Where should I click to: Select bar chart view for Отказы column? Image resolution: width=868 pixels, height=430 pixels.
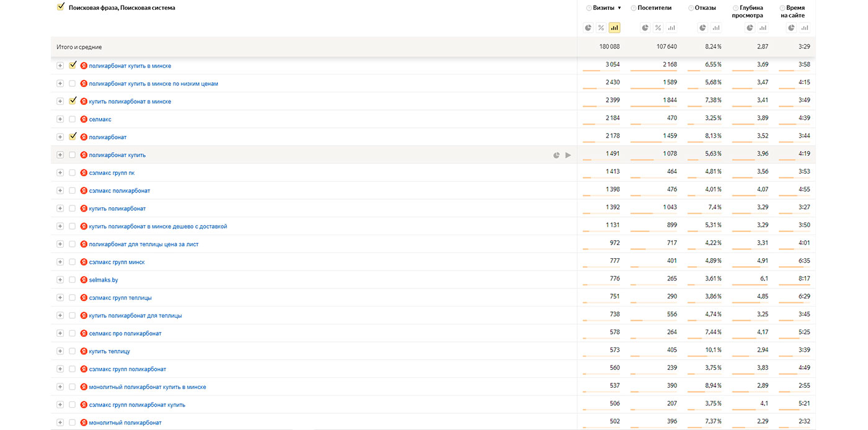(x=716, y=28)
